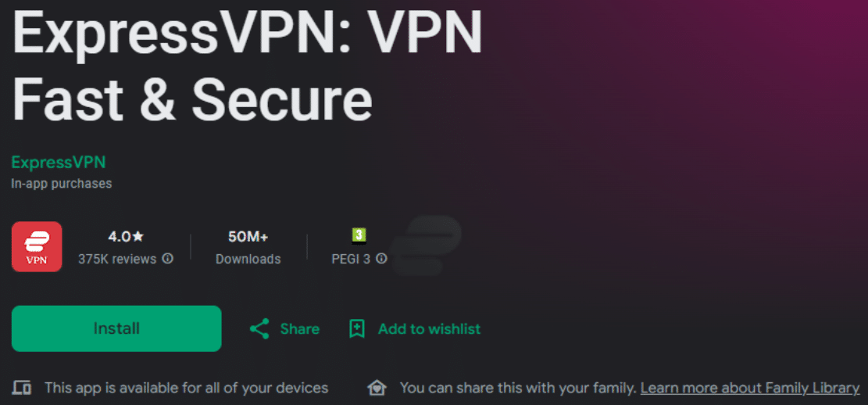Click the Family Library house icon

pyautogui.click(x=377, y=388)
